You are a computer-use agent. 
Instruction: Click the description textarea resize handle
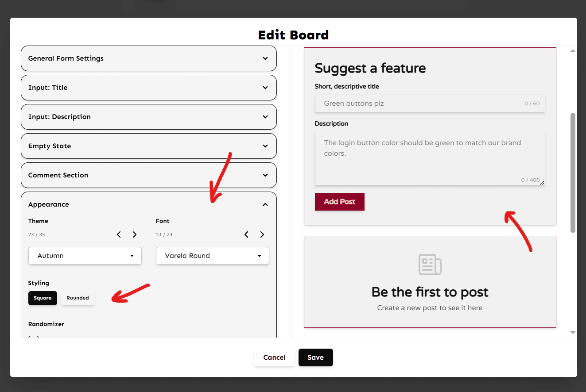tap(542, 183)
